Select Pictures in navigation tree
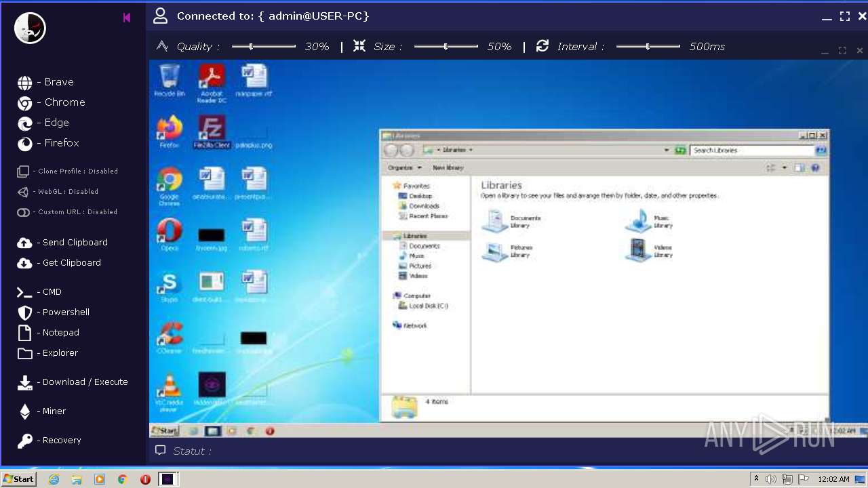Screen dimensions: 868x488 [416, 266]
